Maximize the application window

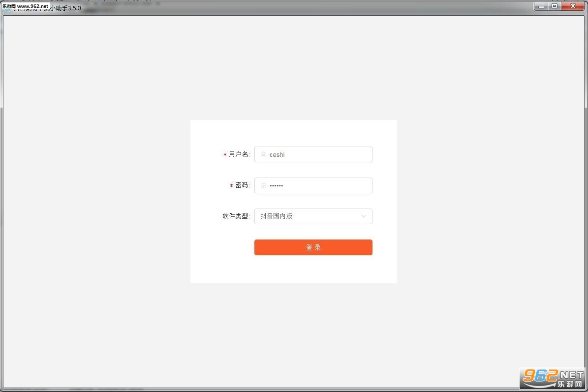point(554,6)
